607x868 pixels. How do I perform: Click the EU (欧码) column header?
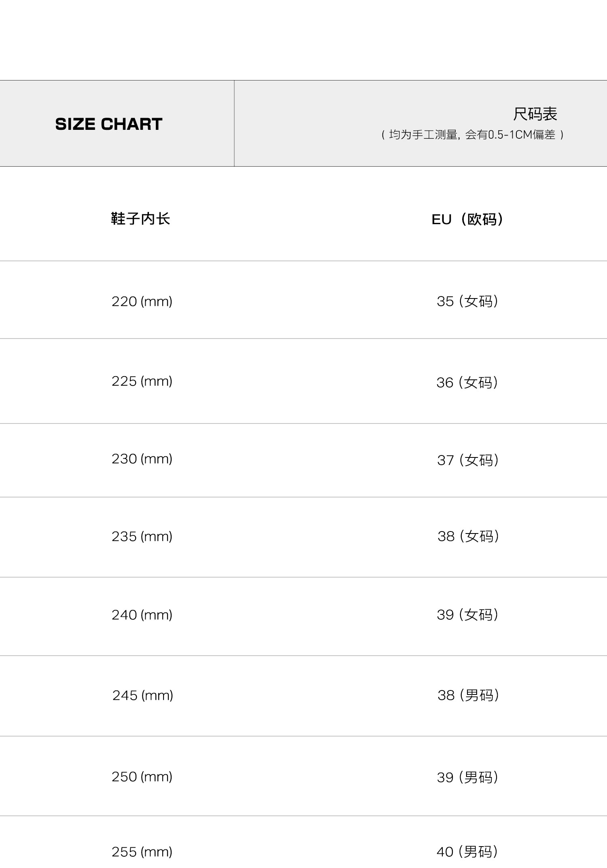point(467,219)
